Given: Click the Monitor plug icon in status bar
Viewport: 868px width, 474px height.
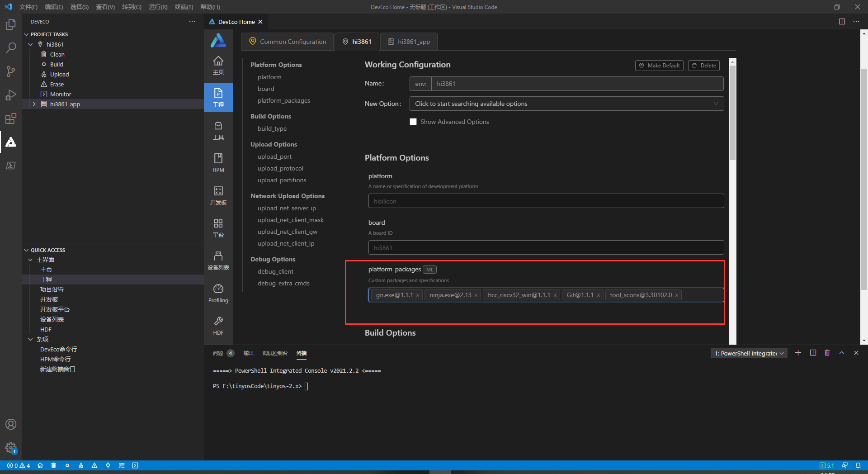Looking at the screenshot, I should click(x=108, y=465).
